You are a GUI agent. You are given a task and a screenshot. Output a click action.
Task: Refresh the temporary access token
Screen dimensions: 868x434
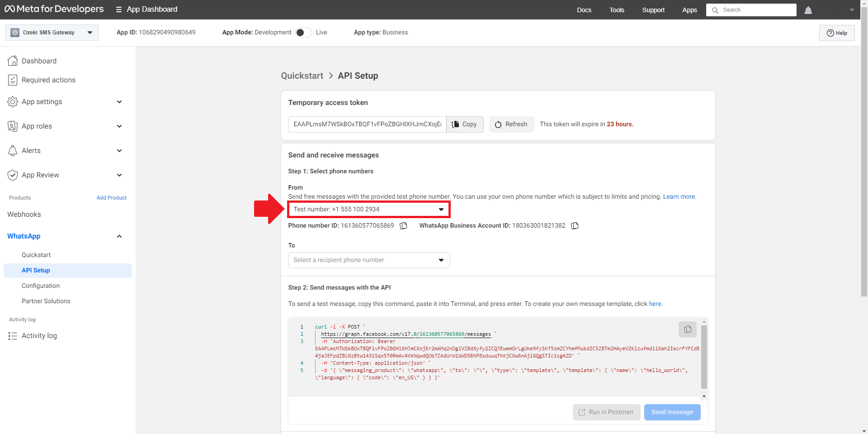pos(511,124)
